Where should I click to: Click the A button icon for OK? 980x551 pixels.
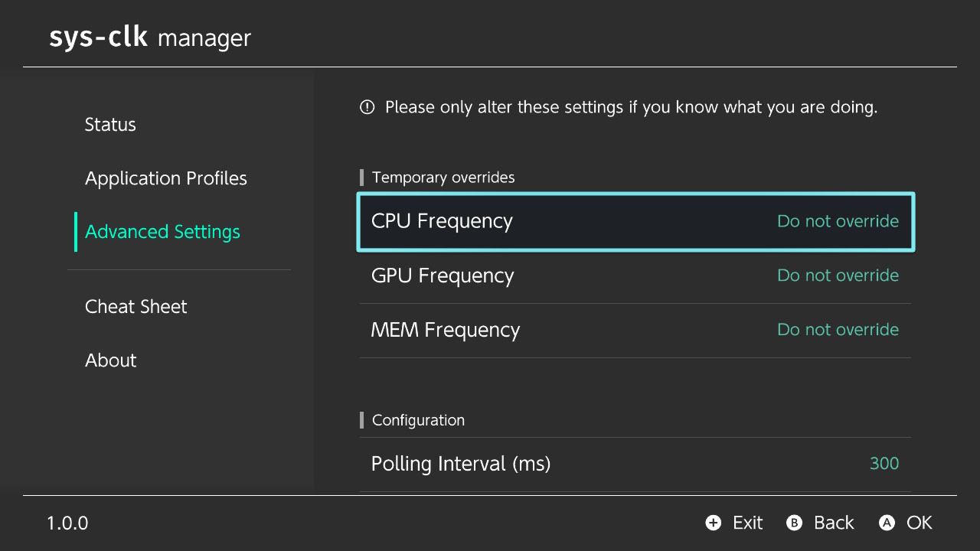(888, 523)
